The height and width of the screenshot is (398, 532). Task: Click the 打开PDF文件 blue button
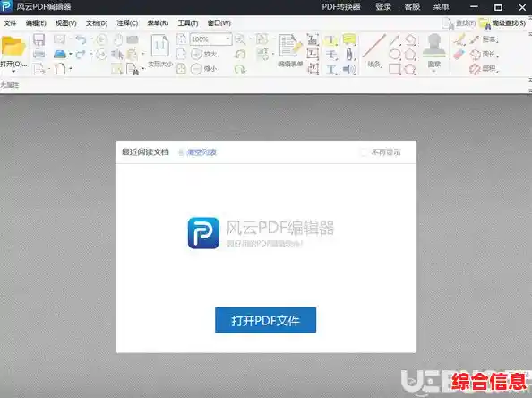coord(265,320)
